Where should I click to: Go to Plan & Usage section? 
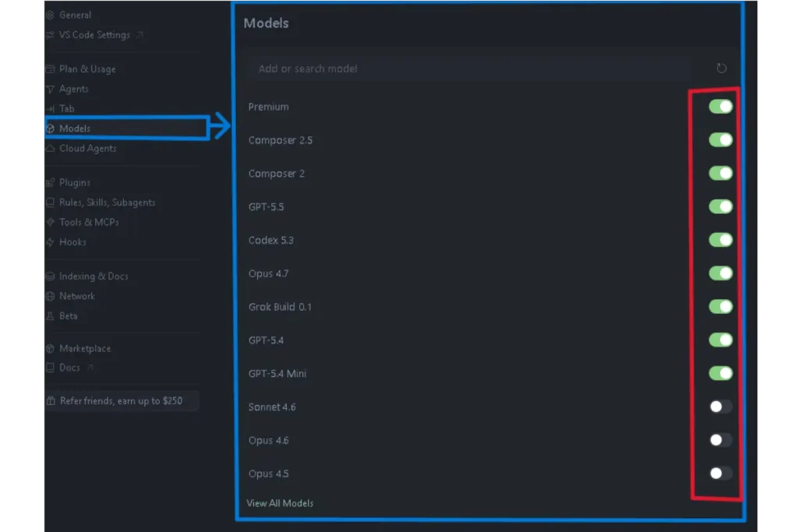coord(87,69)
